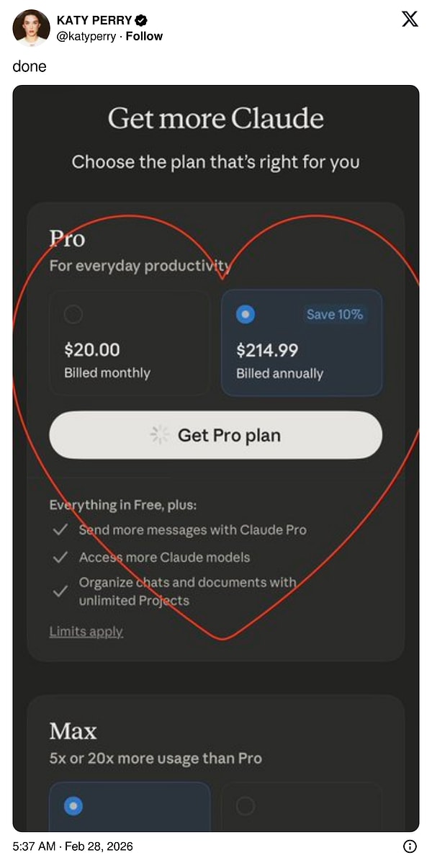
Task: Open the tweet info icon
Action: coord(410,846)
